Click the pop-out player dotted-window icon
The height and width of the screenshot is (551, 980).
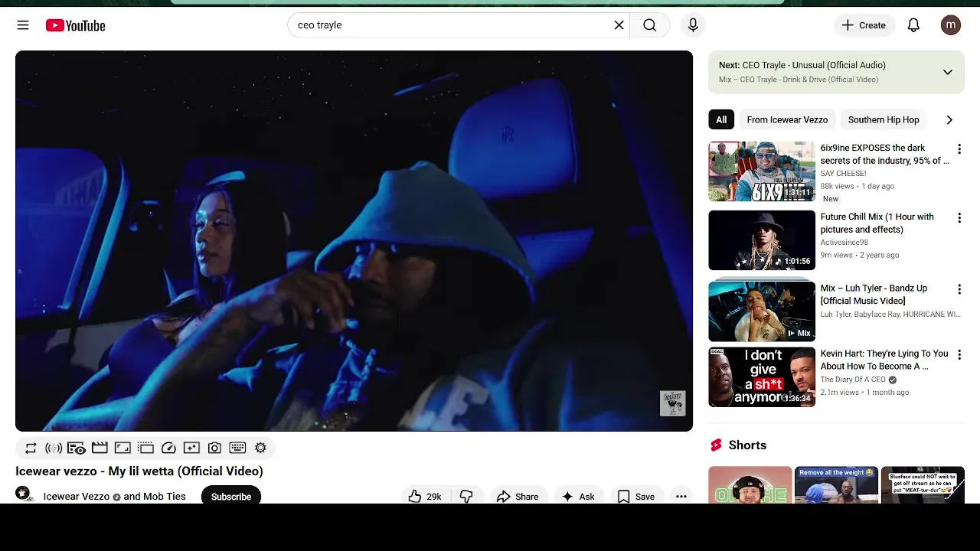click(x=146, y=448)
